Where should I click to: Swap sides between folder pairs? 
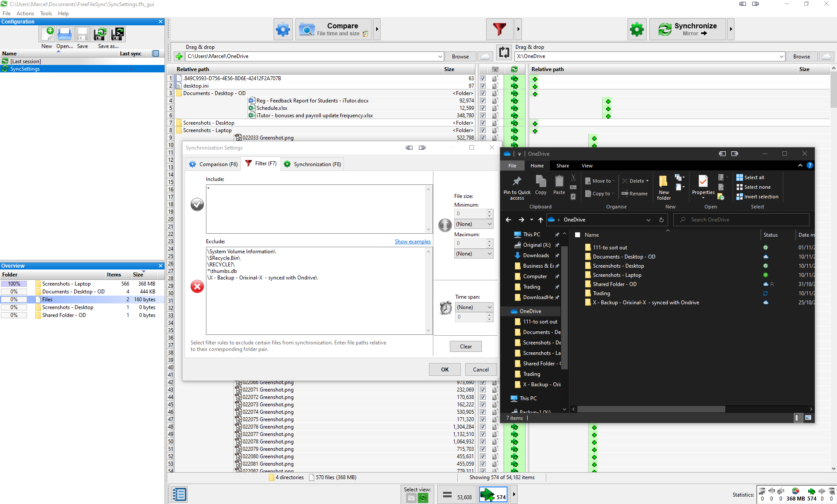click(x=504, y=52)
